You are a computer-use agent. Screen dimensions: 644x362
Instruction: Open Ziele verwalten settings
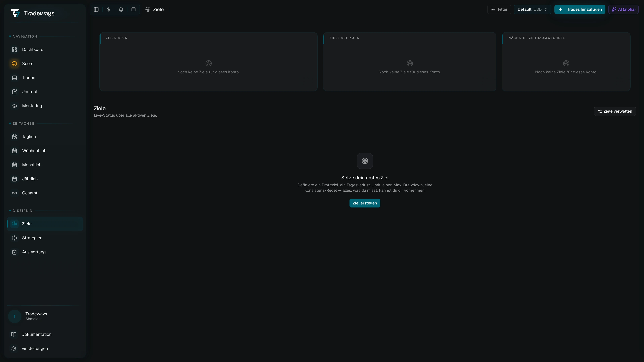pos(615,111)
